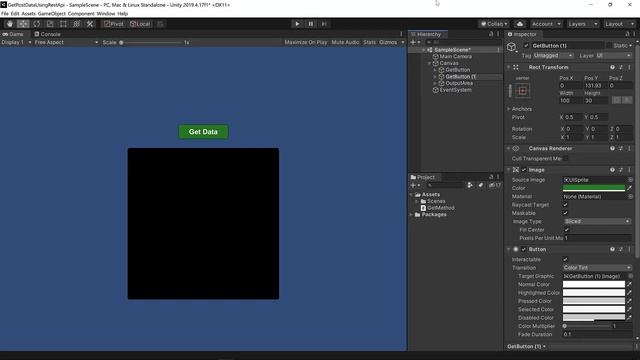Collapse the Canvas object in Hierarchy

pyautogui.click(x=429, y=63)
